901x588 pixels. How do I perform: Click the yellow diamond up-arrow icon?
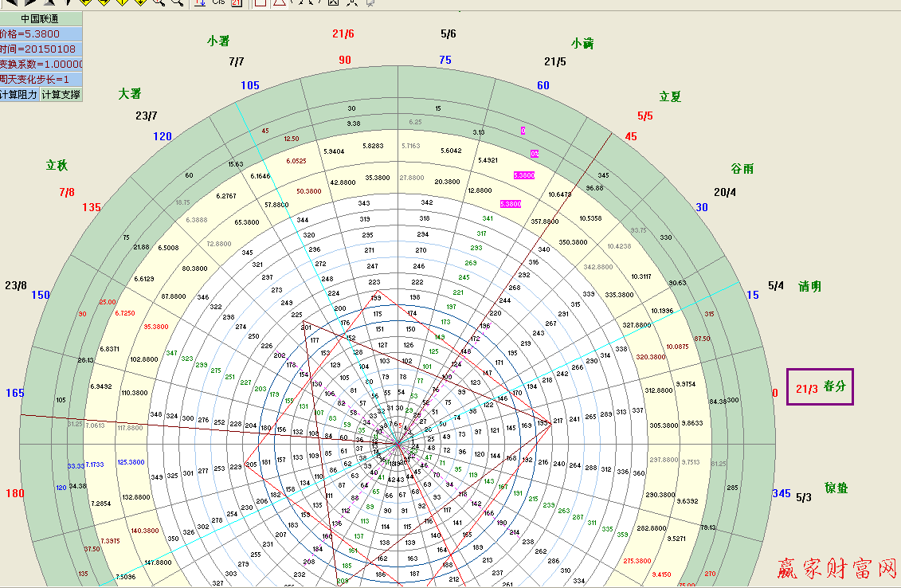tap(120, 2)
